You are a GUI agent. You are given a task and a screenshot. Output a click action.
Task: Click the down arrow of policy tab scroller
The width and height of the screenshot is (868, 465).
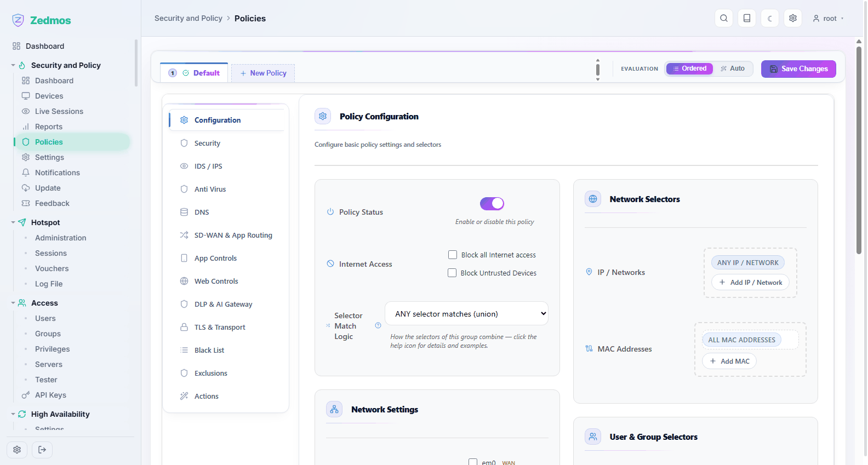pos(598,79)
